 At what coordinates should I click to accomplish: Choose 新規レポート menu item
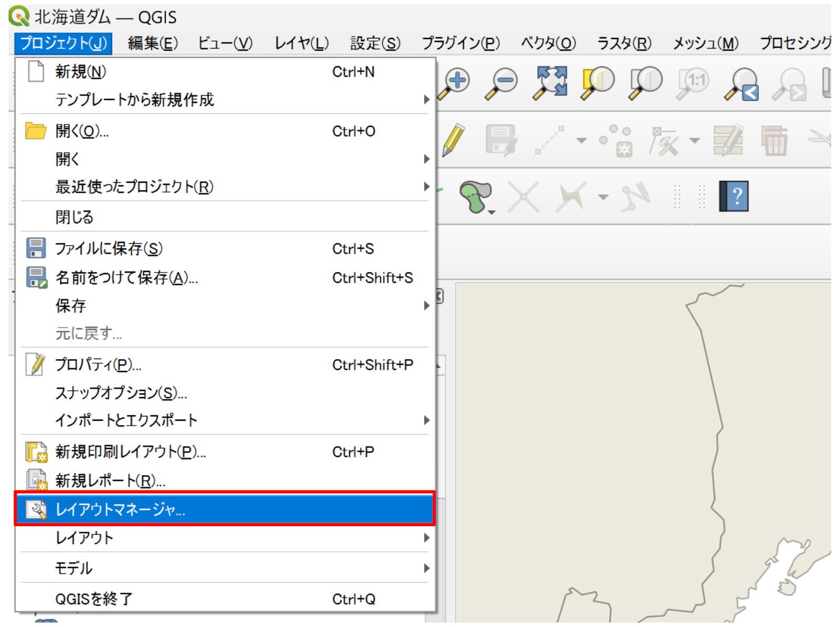coord(225,480)
